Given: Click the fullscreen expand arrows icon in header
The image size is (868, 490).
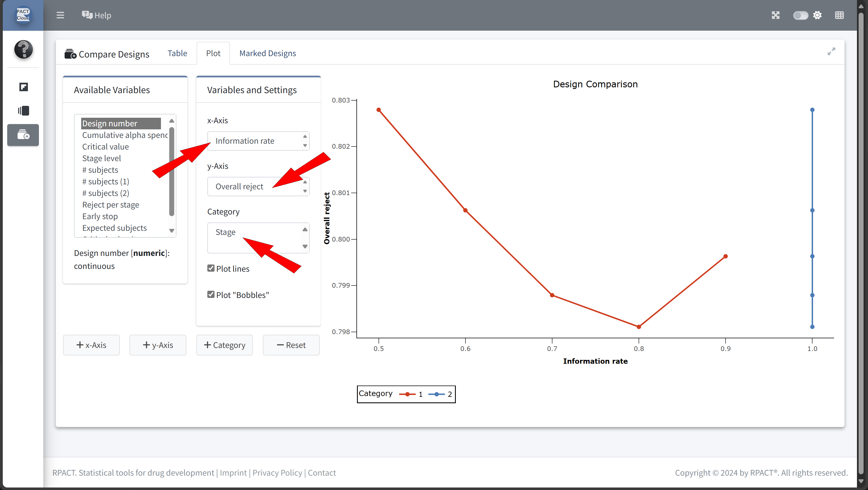Looking at the screenshot, I should [x=775, y=15].
